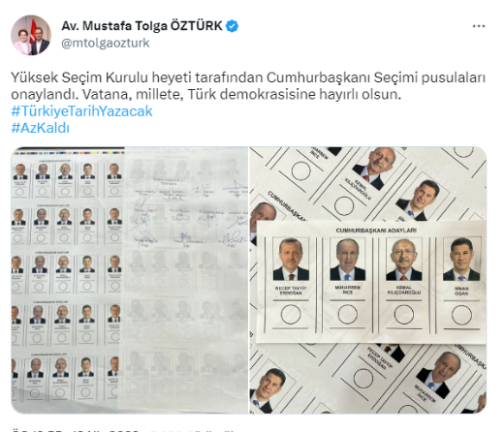Open the right photo of ballot close-ups
The height and width of the screenshot is (432, 504).
(x=368, y=280)
